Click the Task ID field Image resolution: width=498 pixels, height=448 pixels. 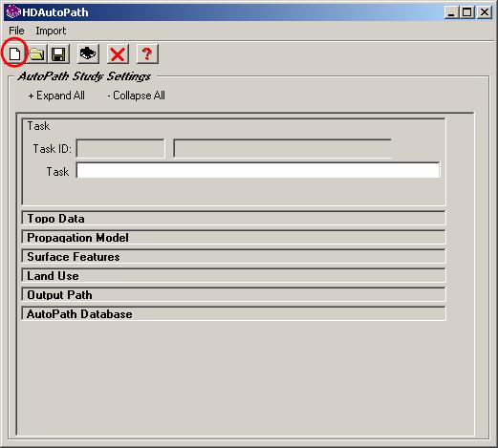[x=120, y=148]
